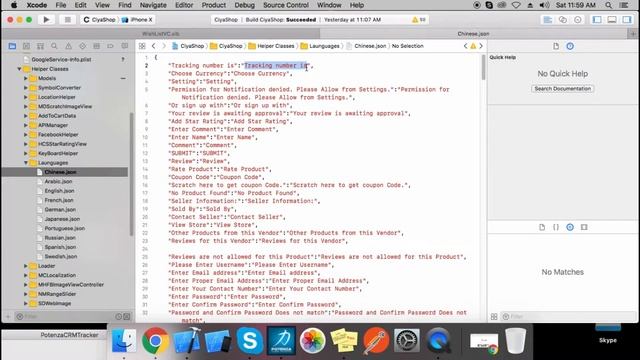The width and height of the screenshot is (640, 360).
Task: Select the CiyaShop scheme
Action: 99,20
